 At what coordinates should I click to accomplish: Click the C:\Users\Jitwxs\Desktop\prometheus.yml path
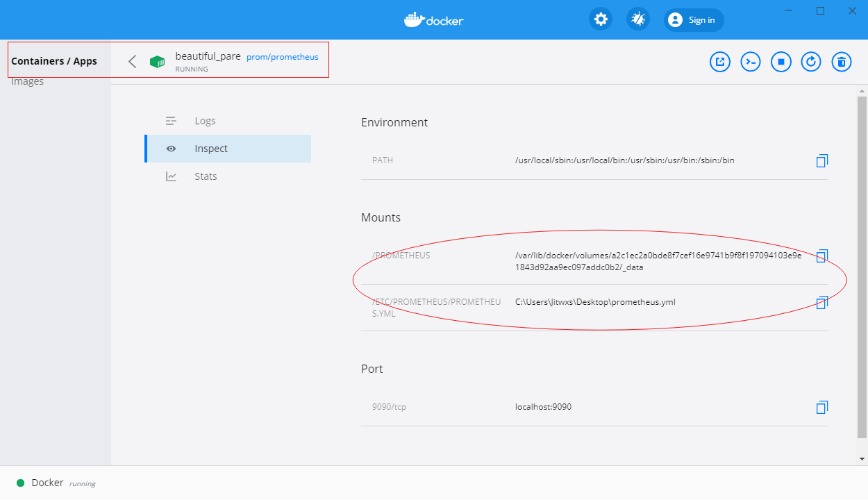[595, 302]
